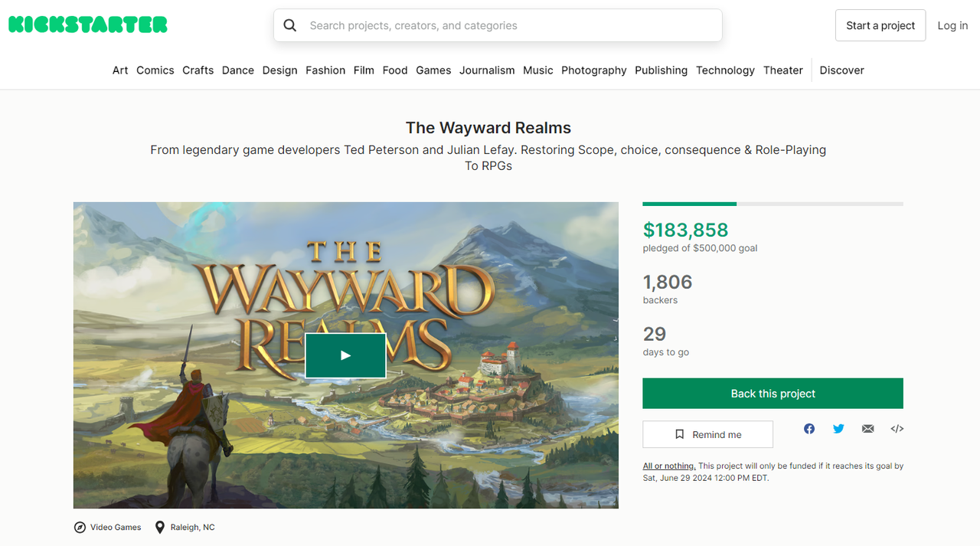Open the All or nothing link
980x546 pixels.
tap(669, 466)
